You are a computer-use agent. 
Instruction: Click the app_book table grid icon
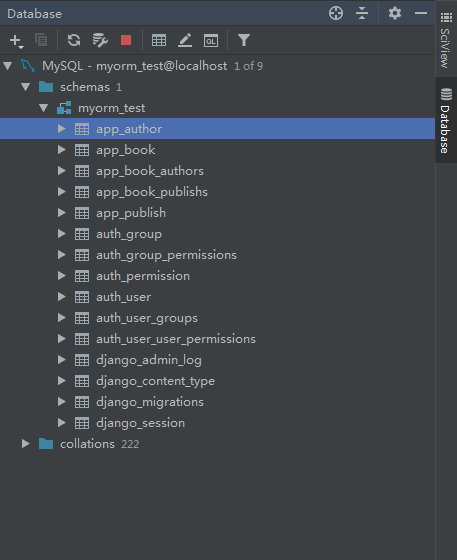82,150
